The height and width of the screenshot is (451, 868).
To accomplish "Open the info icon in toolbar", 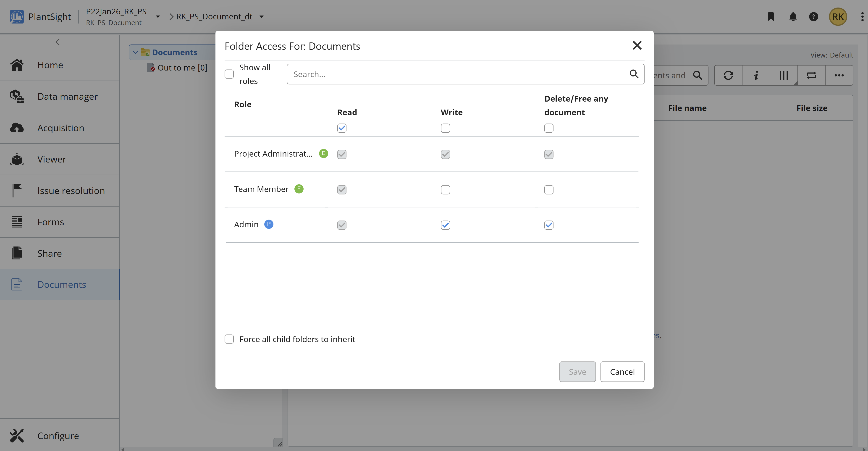I will click(x=756, y=75).
